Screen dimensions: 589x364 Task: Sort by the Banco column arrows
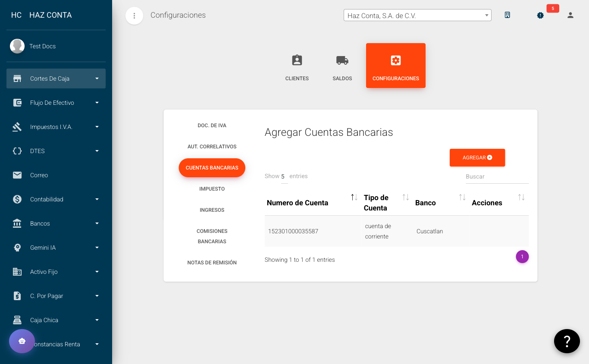[462, 197]
